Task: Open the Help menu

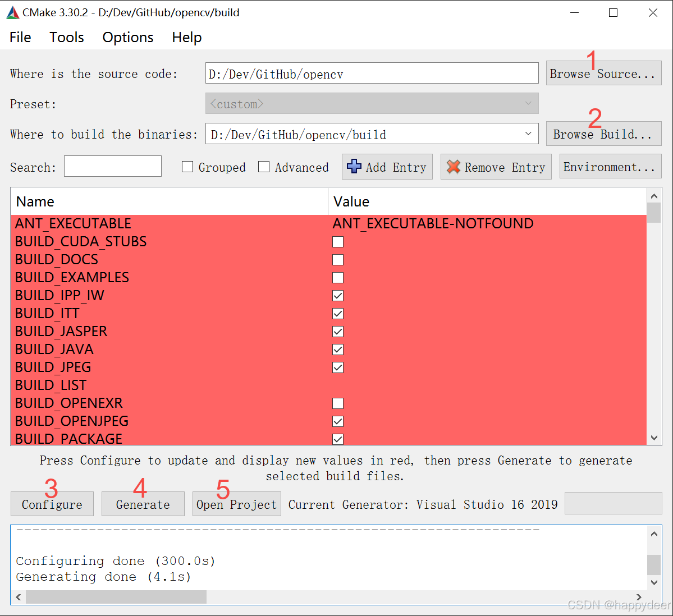Action: pyautogui.click(x=187, y=38)
